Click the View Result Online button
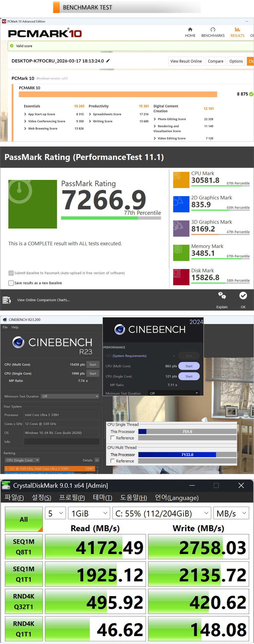254x644 pixels. click(186, 61)
